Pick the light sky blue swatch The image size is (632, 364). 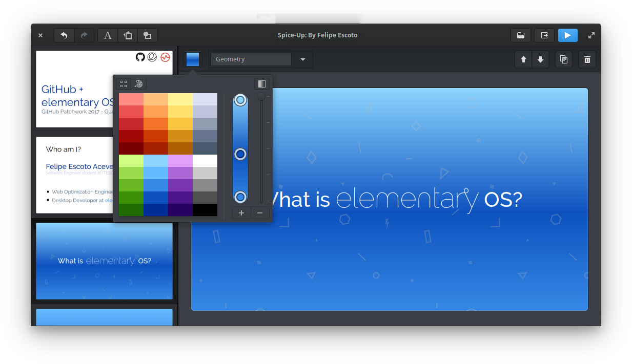point(156,161)
